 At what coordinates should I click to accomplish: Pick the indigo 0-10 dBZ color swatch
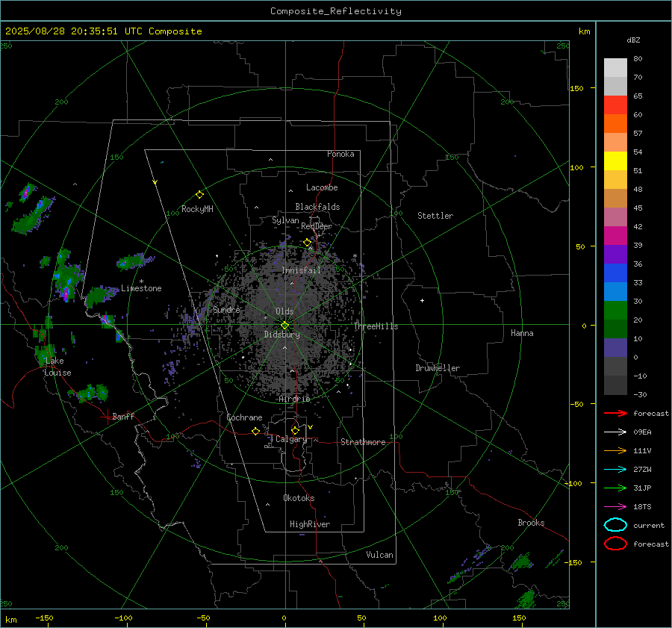pos(615,348)
